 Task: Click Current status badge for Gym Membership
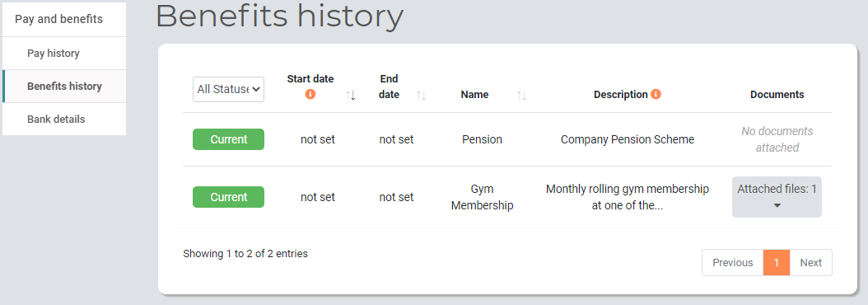pyautogui.click(x=229, y=197)
